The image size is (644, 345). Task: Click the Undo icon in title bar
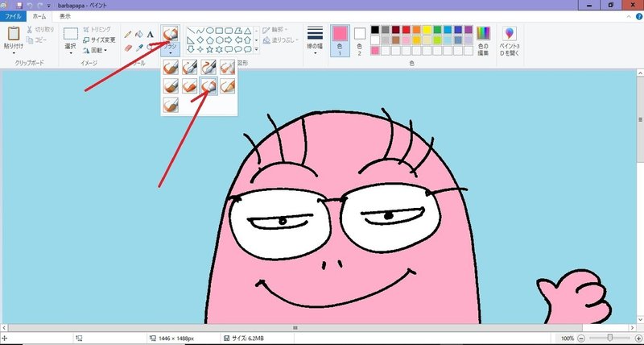click(29, 6)
